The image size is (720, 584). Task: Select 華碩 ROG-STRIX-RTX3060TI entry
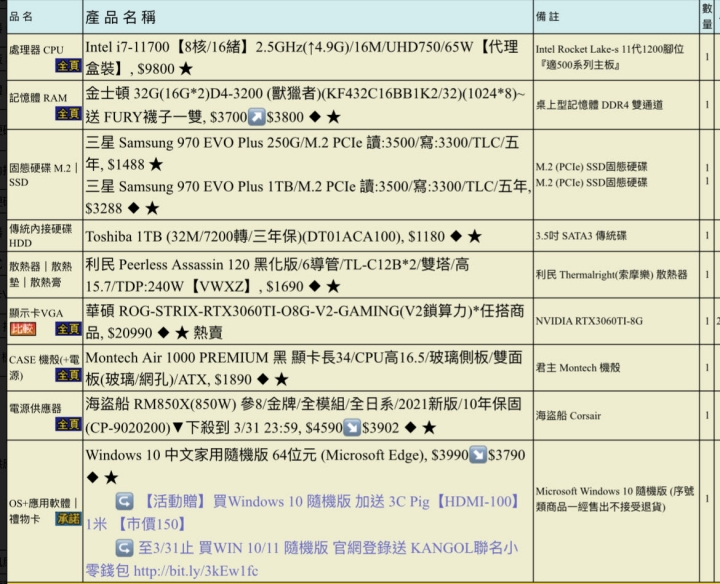click(304, 322)
